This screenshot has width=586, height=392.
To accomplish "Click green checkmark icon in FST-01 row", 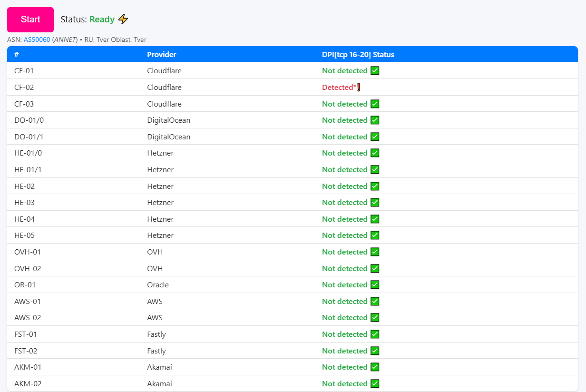I will tap(375, 334).
